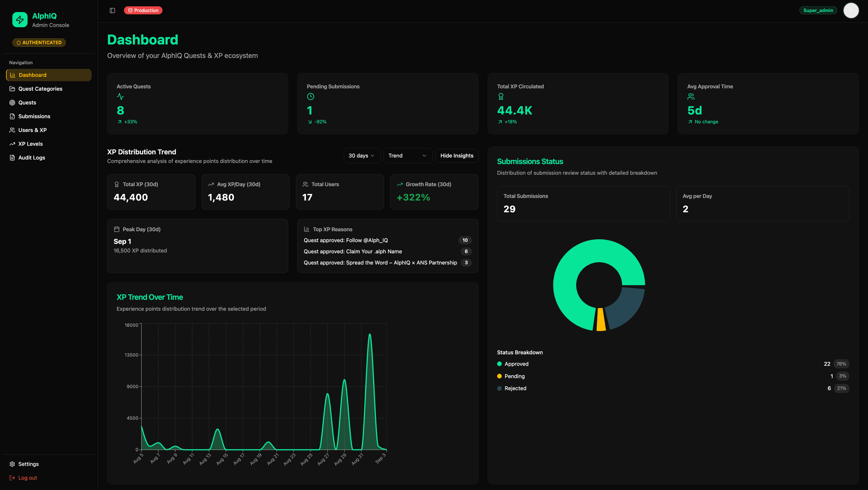Screen dimensions: 868x490
Task: Click the Total XP (30d) award icon
Action: click(x=117, y=184)
